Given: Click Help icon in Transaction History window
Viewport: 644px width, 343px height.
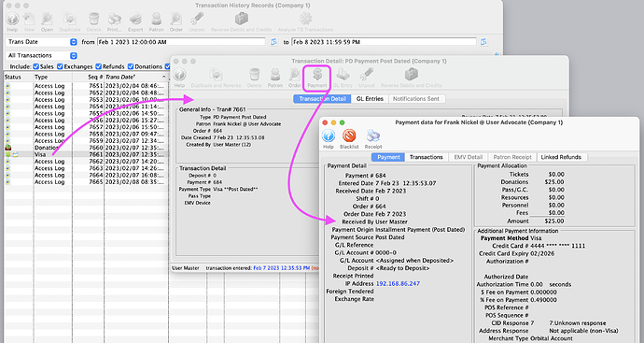Looking at the screenshot, I should pos(12,19).
